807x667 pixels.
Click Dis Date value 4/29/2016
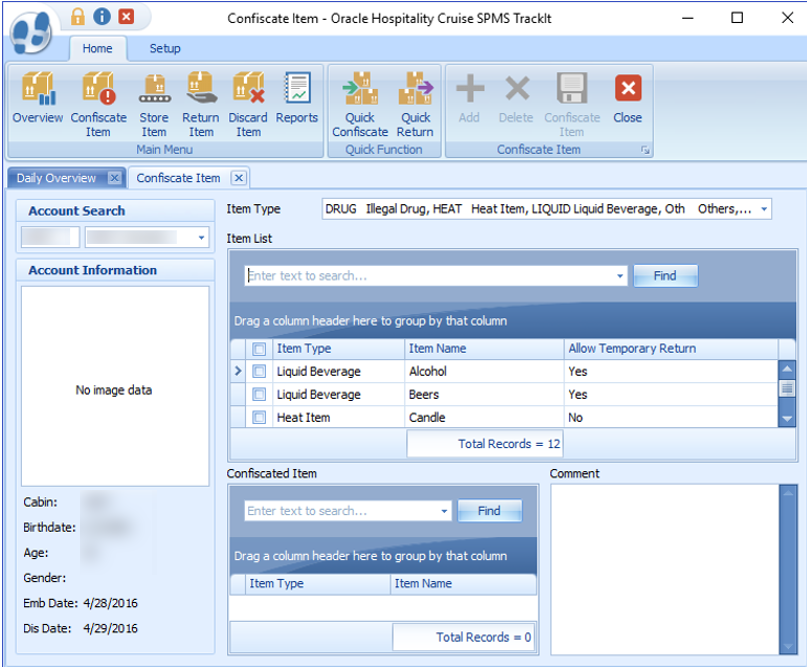[x=111, y=628]
